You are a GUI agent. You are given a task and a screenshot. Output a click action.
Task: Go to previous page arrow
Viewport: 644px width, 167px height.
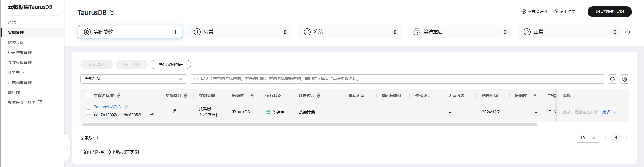(605, 138)
